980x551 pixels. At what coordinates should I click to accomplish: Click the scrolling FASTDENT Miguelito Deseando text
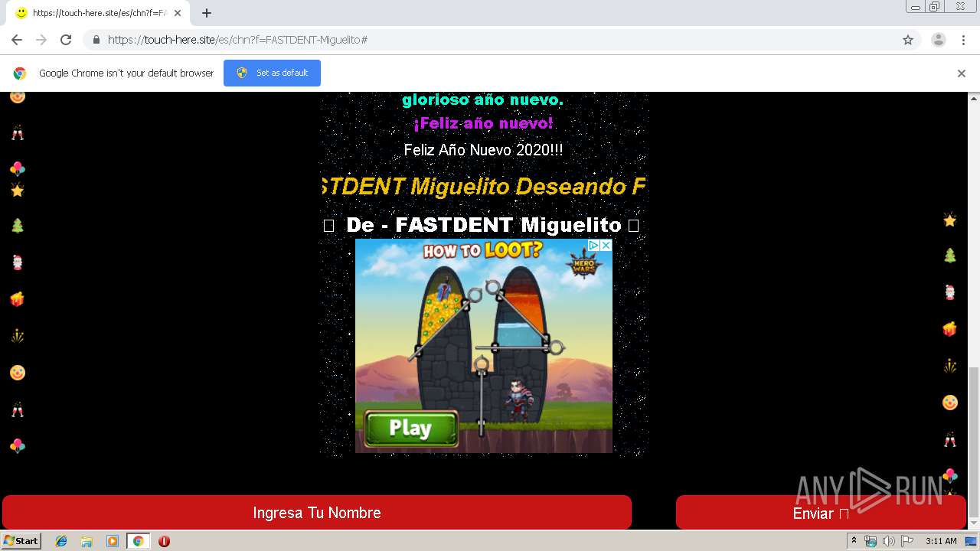pyautogui.click(x=483, y=186)
